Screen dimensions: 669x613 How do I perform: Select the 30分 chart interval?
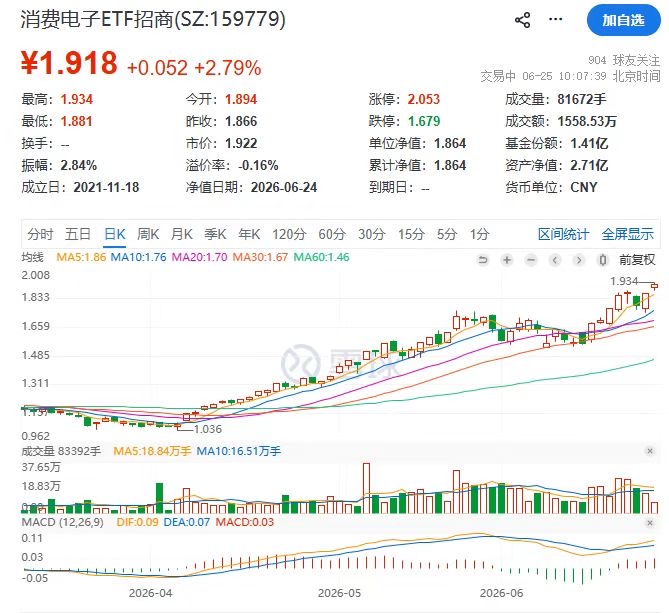pyautogui.click(x=371, y=234)
